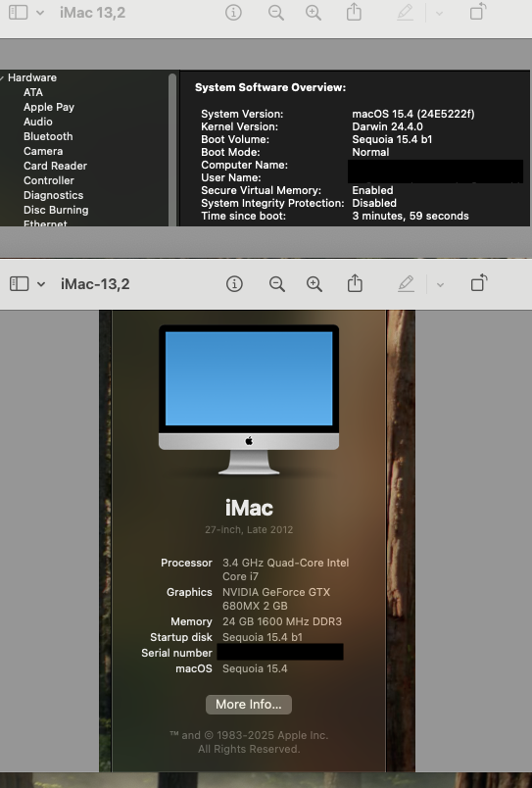Screen dimensions: 532x788
Task: Click the macOS 15.4 (24E5222f) version value
Action: point(412,114)
